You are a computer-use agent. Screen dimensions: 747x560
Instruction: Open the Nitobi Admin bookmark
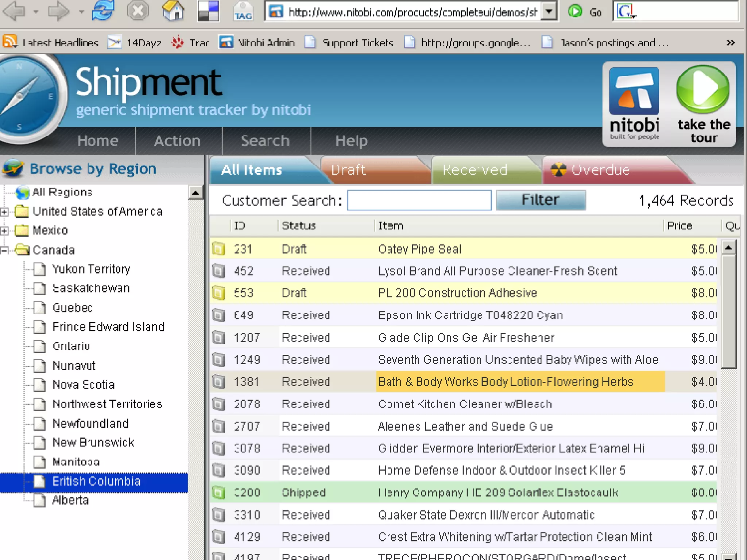pos(257,43)
